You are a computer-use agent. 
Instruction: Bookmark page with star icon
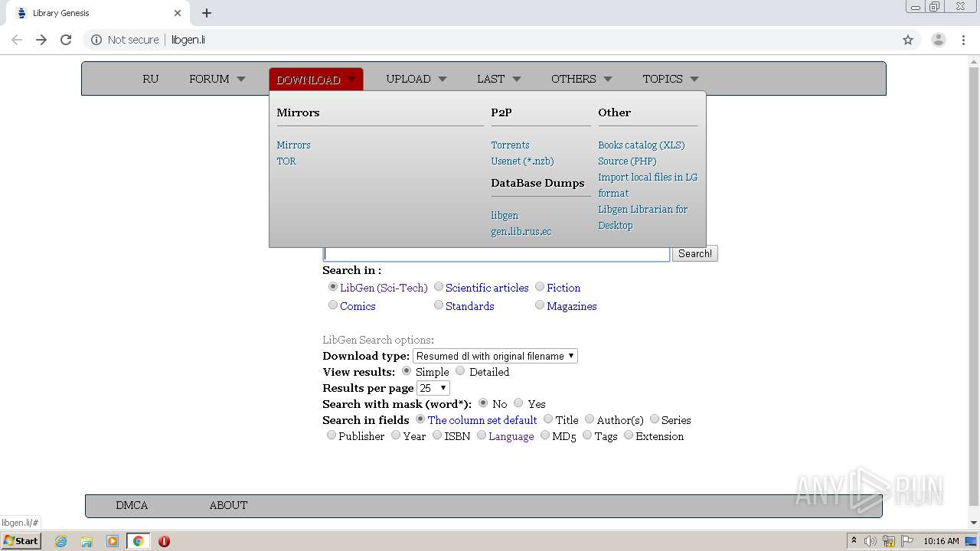pyautogui.click(x=908, y=40)
